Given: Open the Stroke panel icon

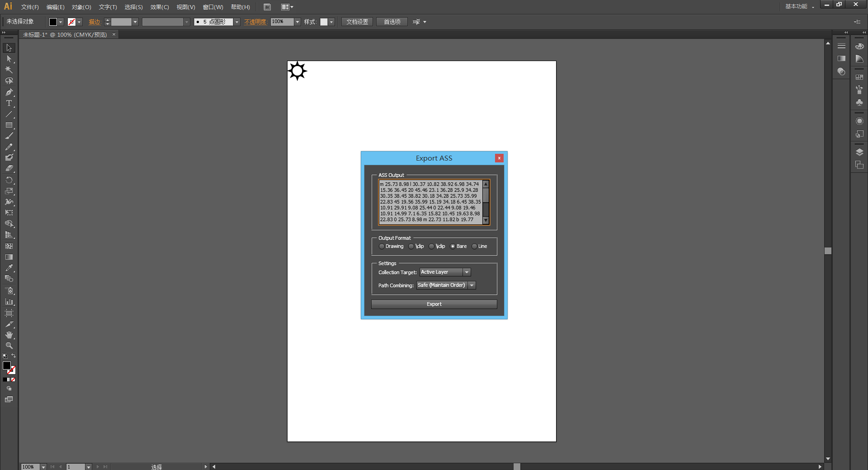Looking at the screenshot, I should tap(841, 46).
